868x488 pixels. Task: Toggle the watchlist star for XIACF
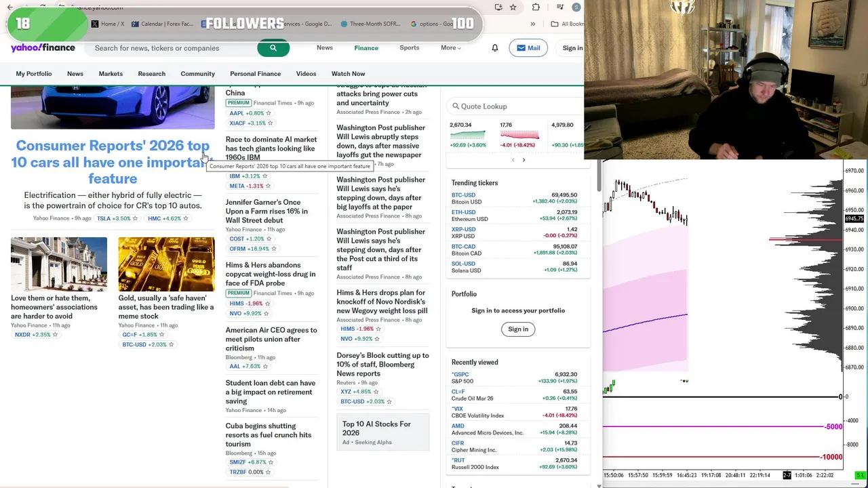pyautogui.click(x=270, y=123)
